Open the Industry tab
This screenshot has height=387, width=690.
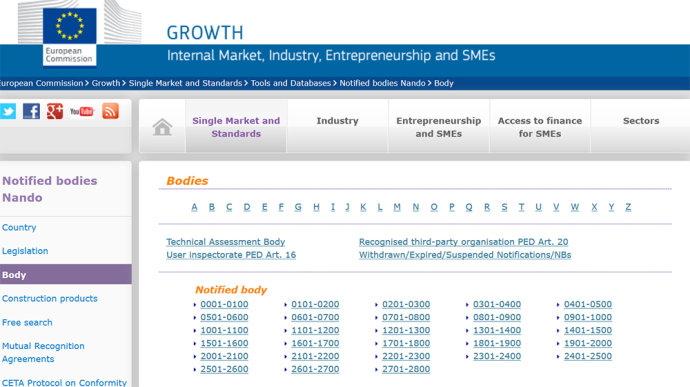tap(338, 121)
